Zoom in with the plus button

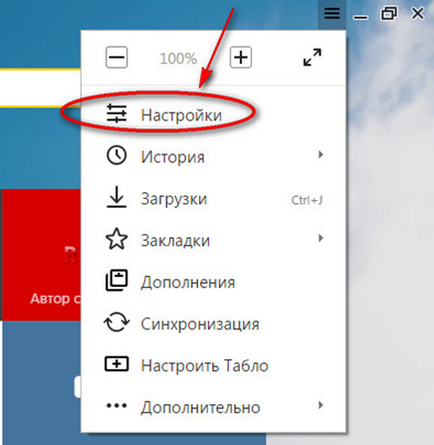(241, 58)
